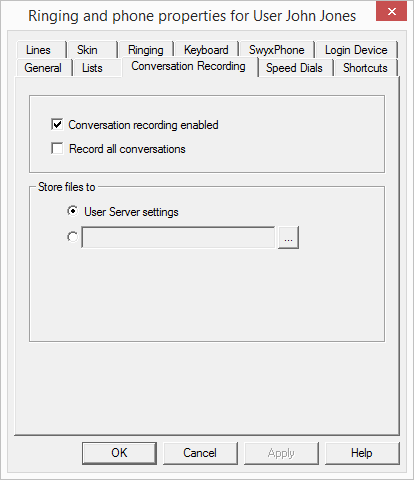
Task: Click the browse button with three dots
Action: point(289,237)
